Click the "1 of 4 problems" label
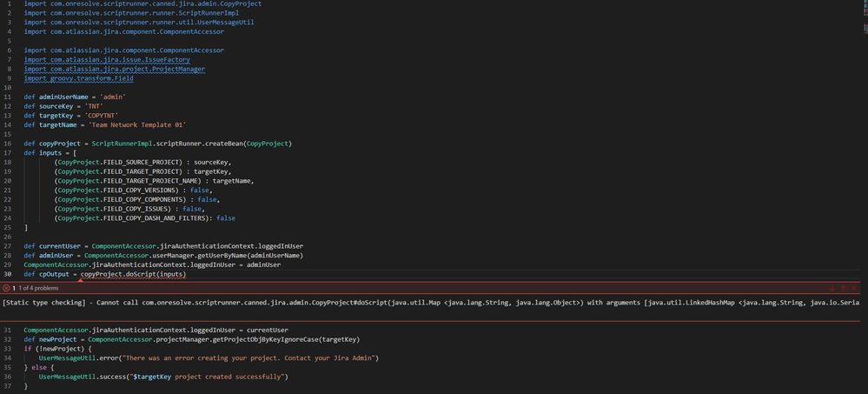Screen dimensions: 868x394 click(38, 288)
